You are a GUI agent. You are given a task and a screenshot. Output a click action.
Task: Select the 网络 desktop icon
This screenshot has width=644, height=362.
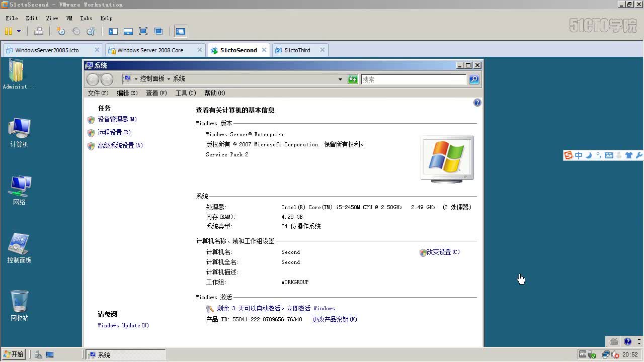coord(19,191)
